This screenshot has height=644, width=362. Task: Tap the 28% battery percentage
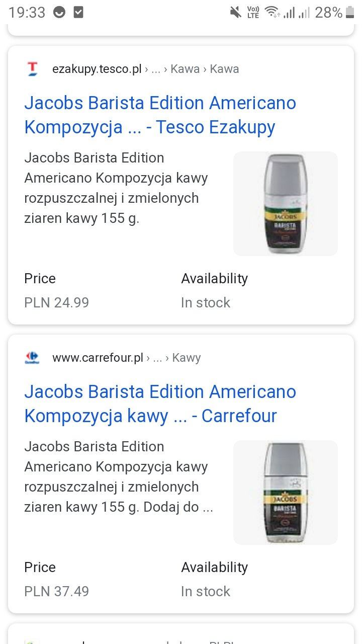[328, 13]
